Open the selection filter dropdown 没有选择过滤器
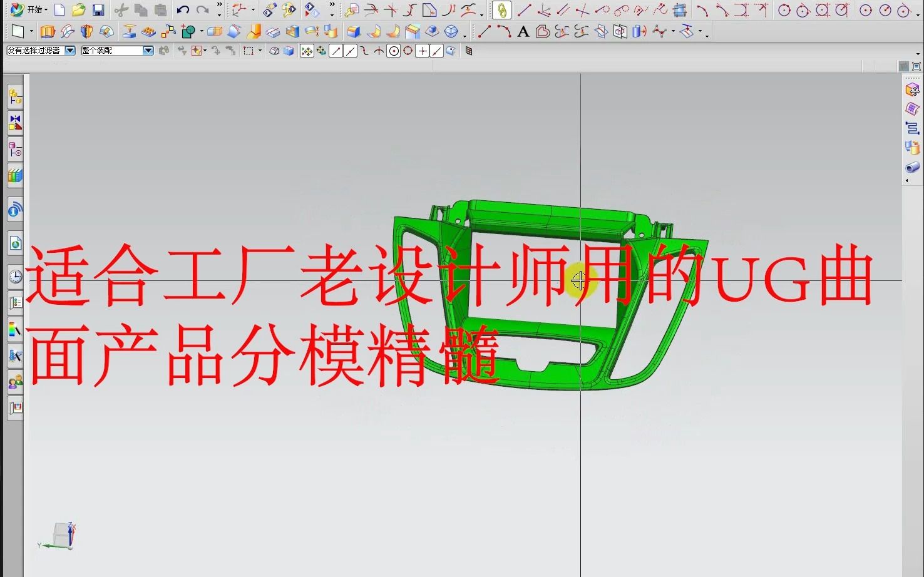The width and height of the screenshot is (924, 577). tap(70, 50)
